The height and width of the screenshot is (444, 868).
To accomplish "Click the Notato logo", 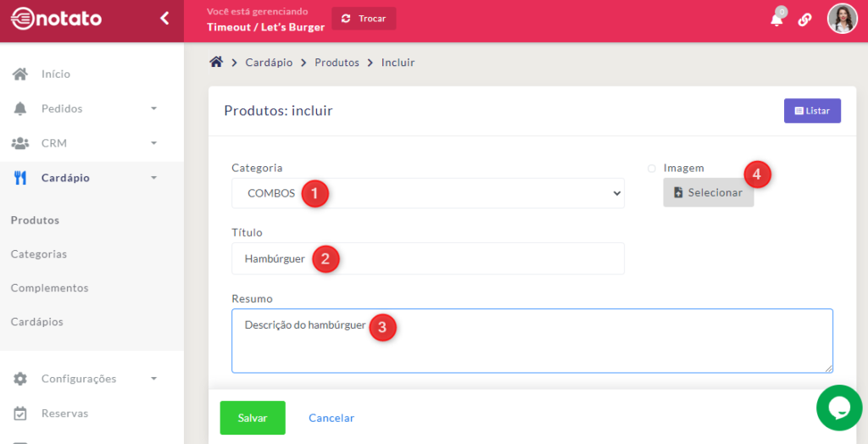I will point(56,19).
